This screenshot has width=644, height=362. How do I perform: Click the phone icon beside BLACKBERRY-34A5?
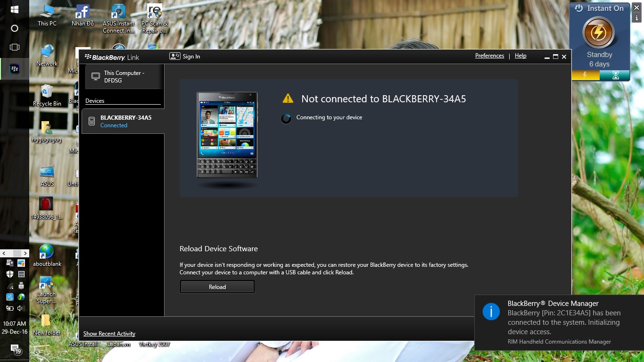point(92,122)
